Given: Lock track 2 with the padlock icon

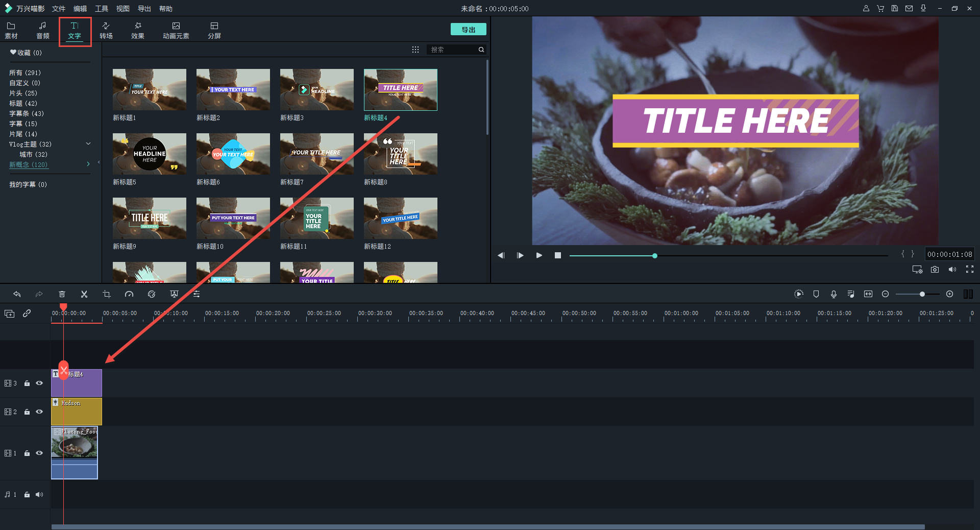Looking at the screenshot, I should (x=27, y=412).
